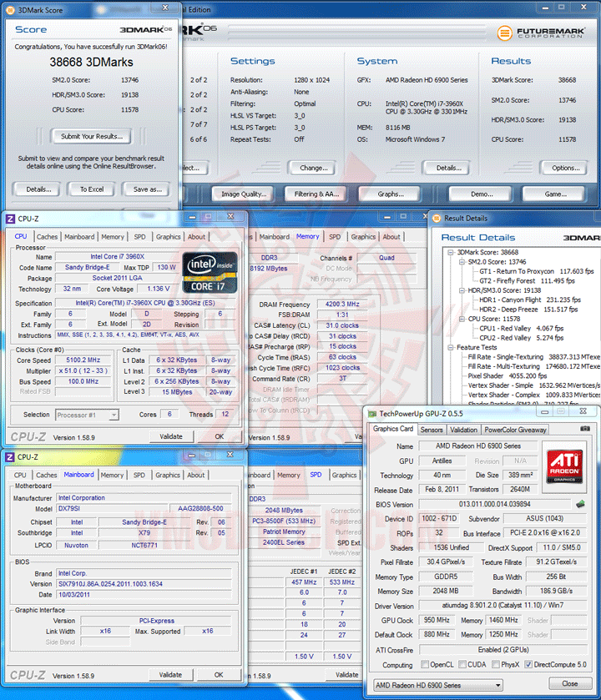Open the About tab in the Motherboard CPU-Z window
The width and height of the screenshot is (601, 700).
click(x=195, y=475)
